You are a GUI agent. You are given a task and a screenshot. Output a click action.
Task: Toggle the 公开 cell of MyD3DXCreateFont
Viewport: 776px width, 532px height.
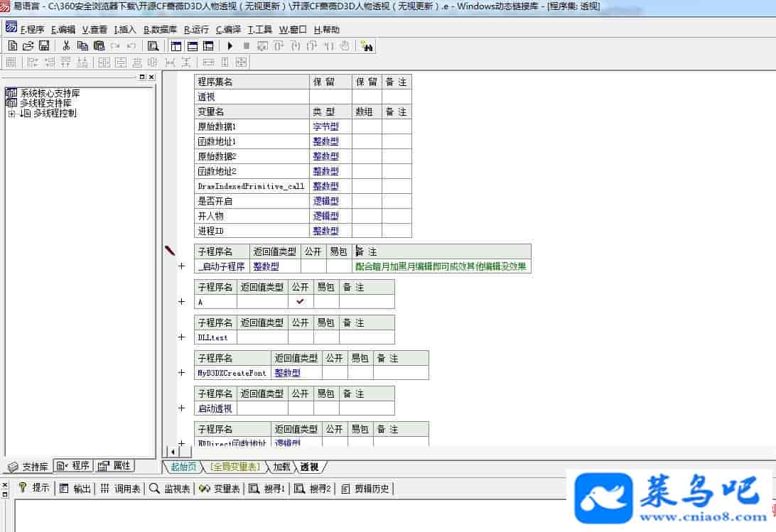coord(334,373)
